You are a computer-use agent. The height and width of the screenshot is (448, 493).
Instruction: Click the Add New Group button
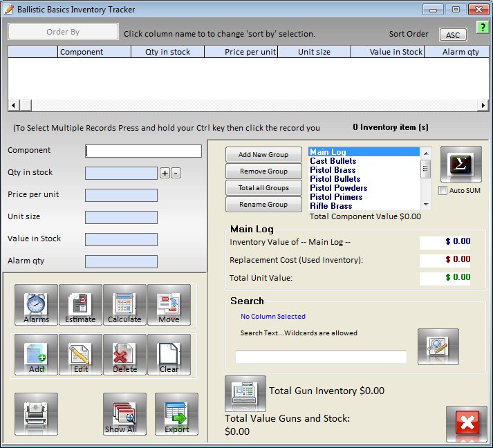(x=264, y=155)
